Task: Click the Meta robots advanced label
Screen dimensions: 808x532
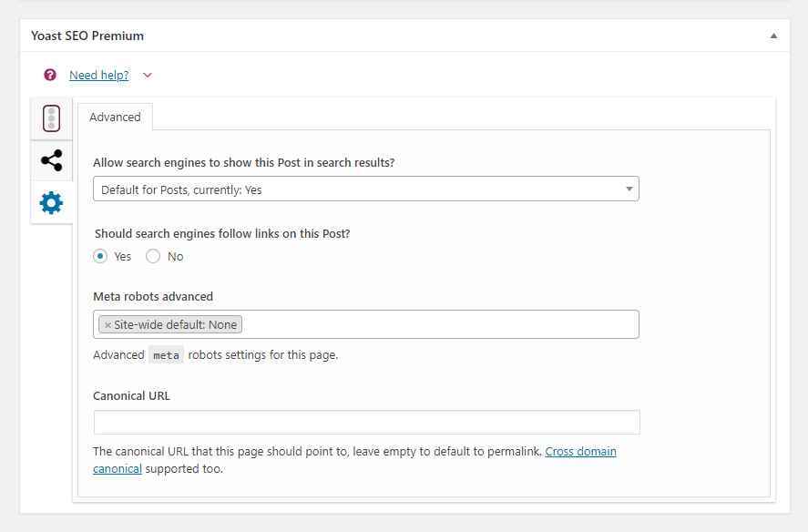Action: [x=153, y=296]
